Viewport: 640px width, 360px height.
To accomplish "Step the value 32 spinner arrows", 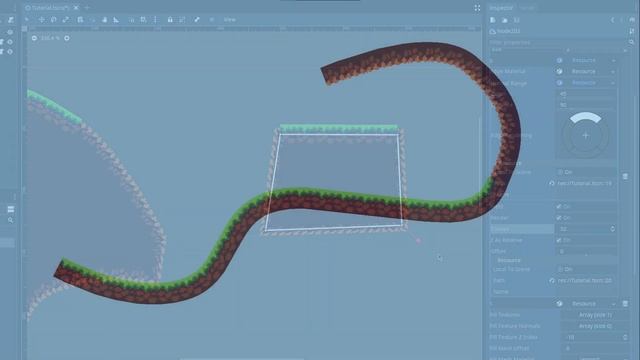I will (x=612, y=229).
